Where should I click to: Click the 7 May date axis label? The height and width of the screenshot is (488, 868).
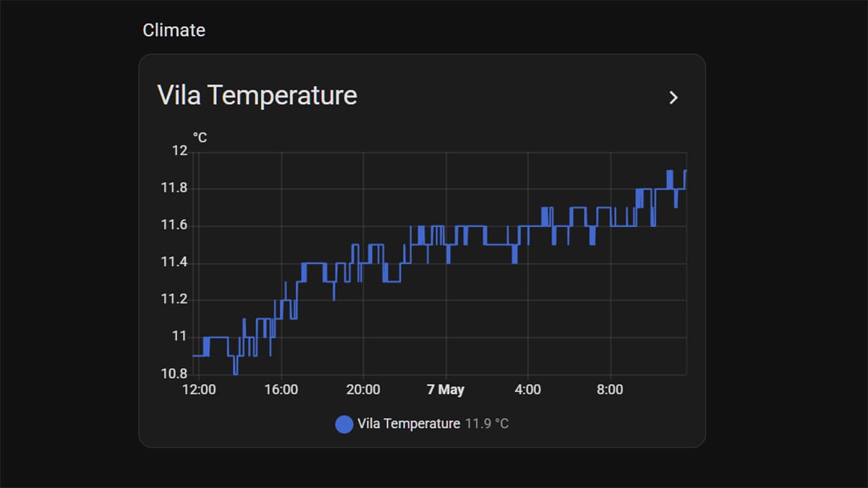coord(446,390)
